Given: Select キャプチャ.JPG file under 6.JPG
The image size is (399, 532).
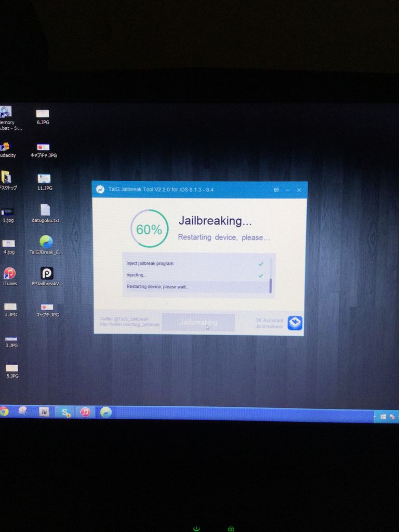Looking at the screenshot, I should [x=44, y=151].
